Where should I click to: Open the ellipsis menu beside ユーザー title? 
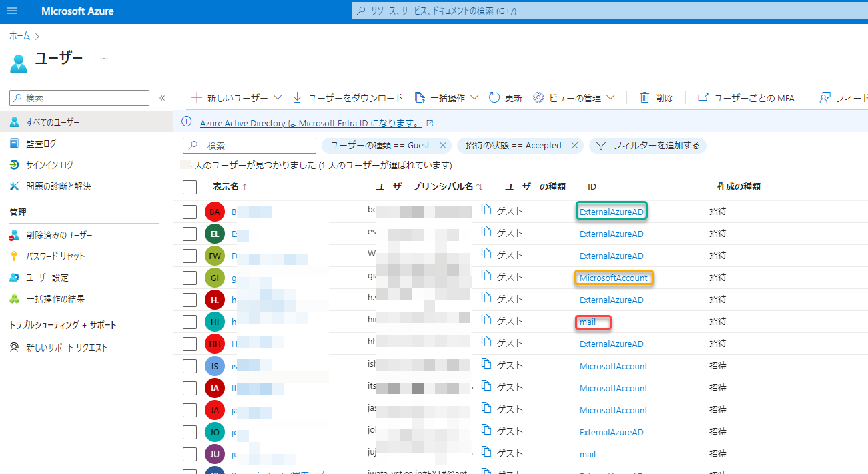(104, 59)
